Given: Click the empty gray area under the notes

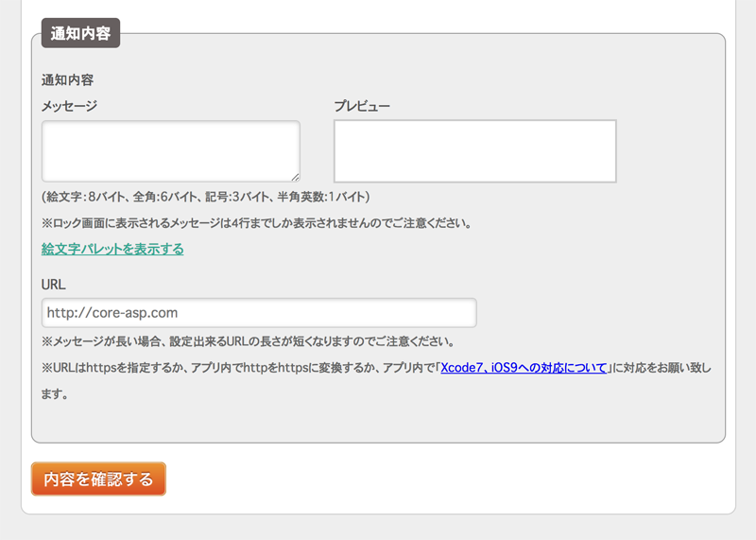Looking at the screenshot, I should click(x=379, y=422).
